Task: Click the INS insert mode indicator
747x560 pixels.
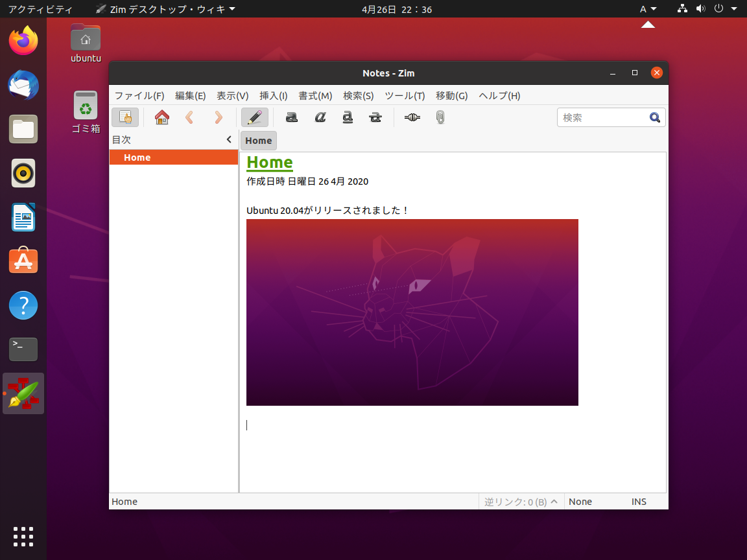Action: tap(639, 502)
